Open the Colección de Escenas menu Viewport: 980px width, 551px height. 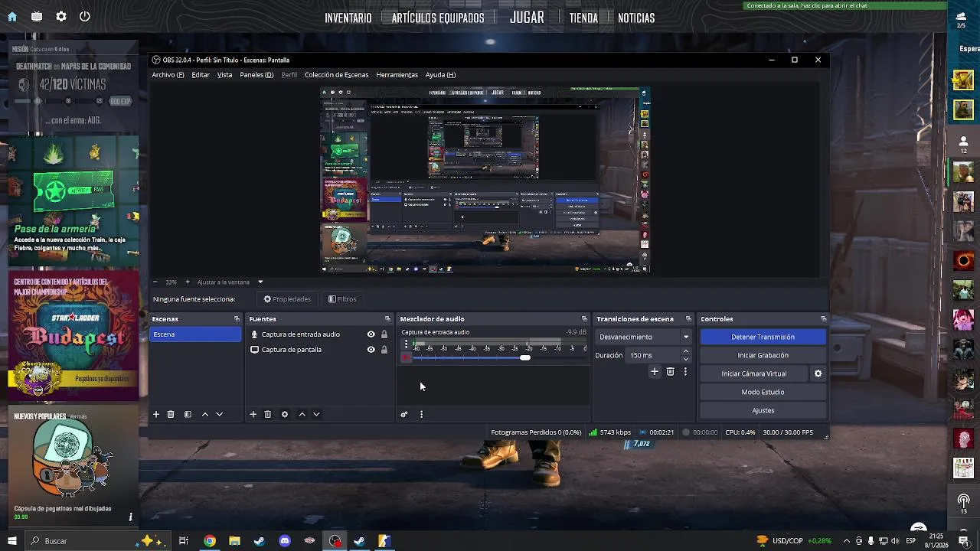tap(336, 75)
